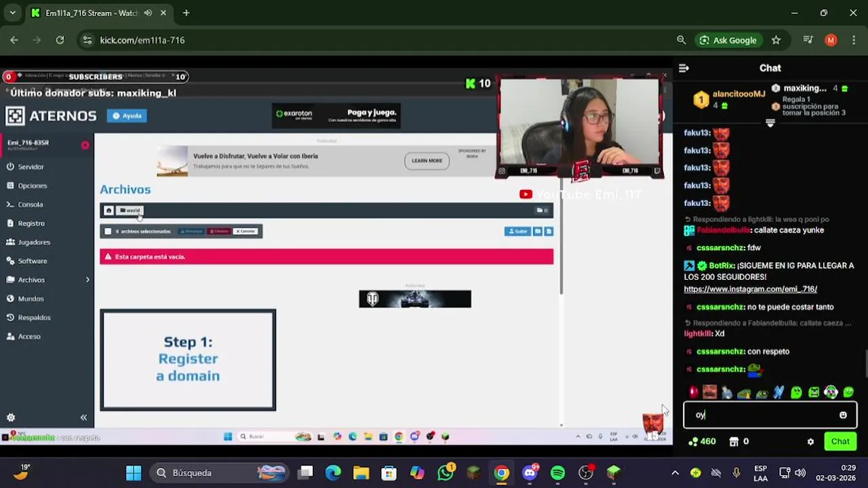Screen dimensions: 868x488
Task: Select the green angry square emote
Action: pyautogui.click(x=814, y=392)
